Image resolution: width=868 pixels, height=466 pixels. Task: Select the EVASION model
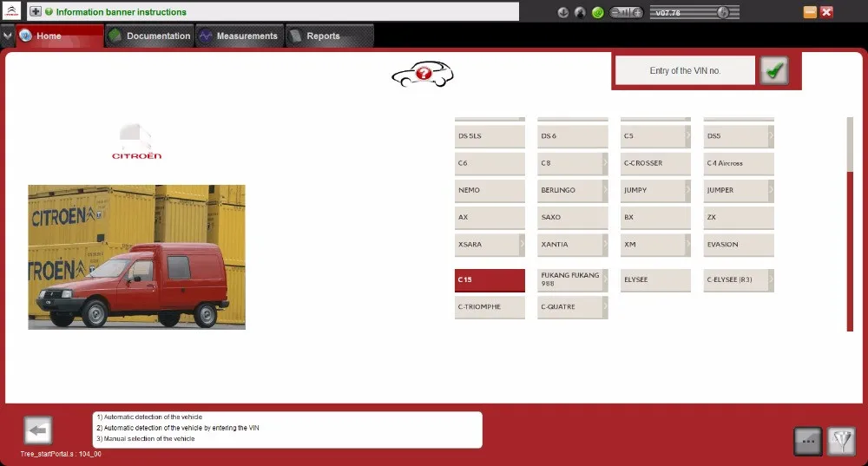coord(739,245)
